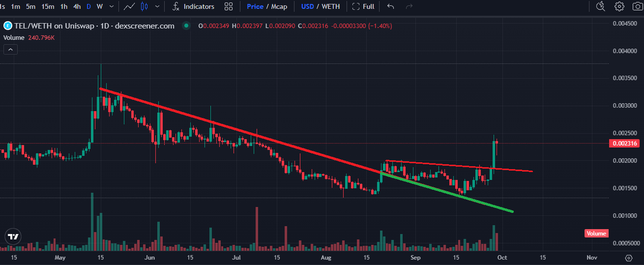Viewport: 644px width, 265px height.
Task: Click the green market status dot
Action: point(186,26)
